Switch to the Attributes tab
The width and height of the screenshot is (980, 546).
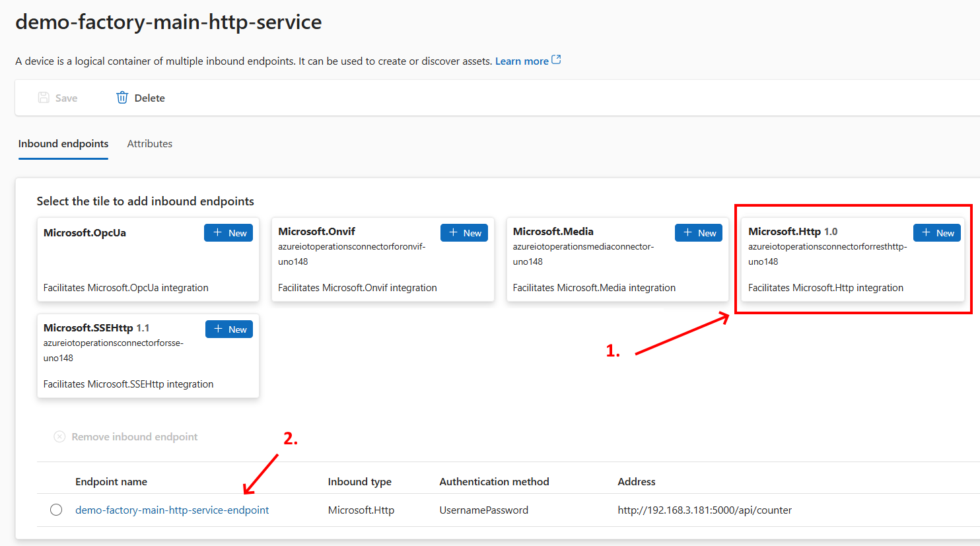(149, 144)
